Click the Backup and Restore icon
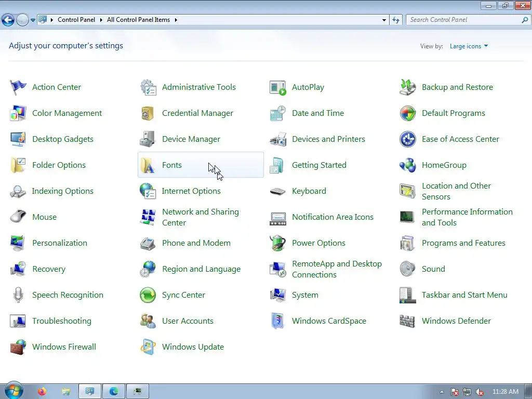This screenshot has height=399, width=532. pyautogui.click(x=407, y=87)
